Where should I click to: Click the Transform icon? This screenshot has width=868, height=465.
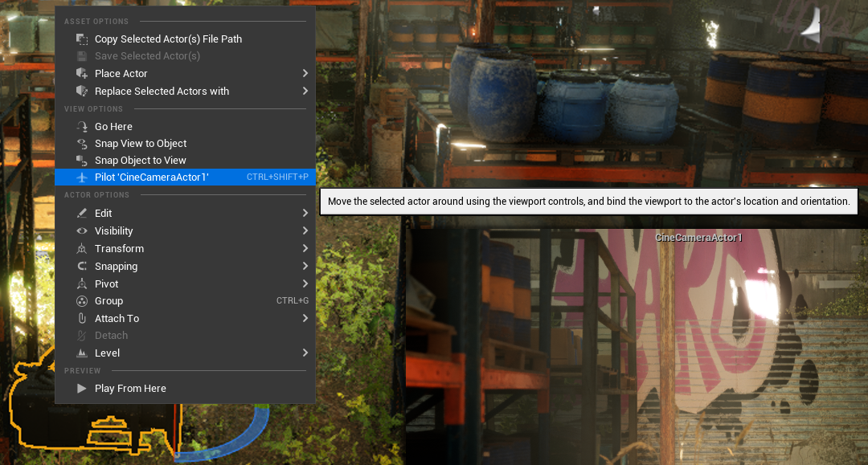pos(82,249)
